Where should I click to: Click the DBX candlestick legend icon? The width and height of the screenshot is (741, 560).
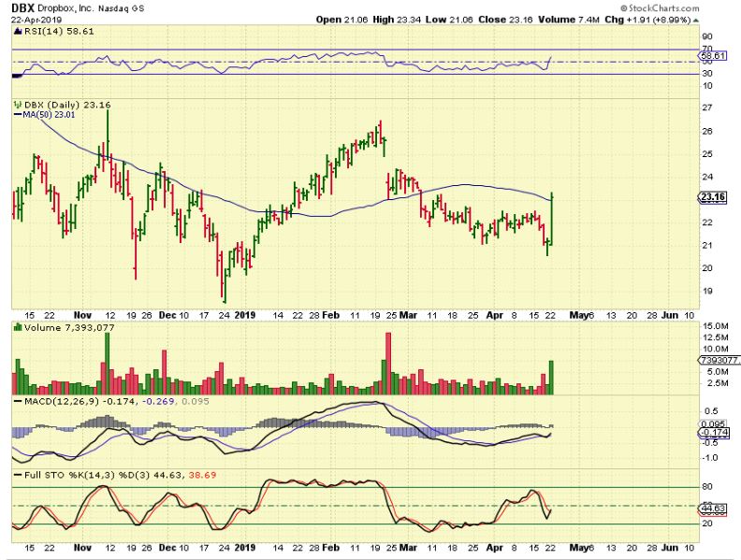tap(15, 106)
